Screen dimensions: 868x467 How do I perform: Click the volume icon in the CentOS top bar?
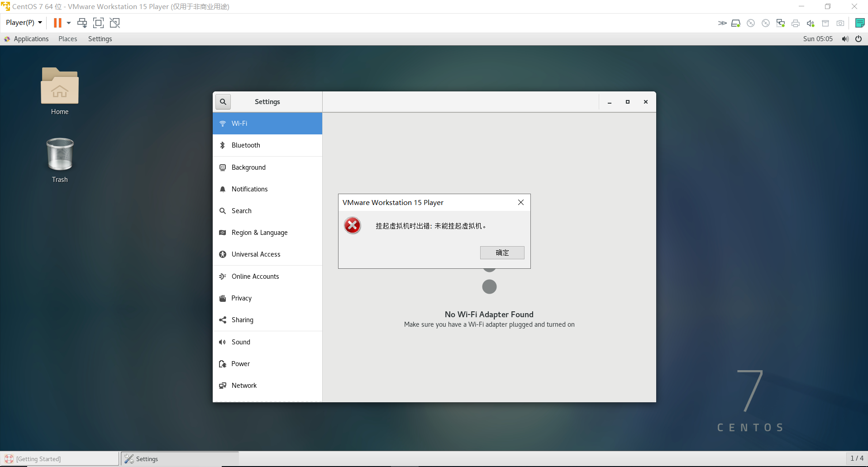[x=845, y=39]
